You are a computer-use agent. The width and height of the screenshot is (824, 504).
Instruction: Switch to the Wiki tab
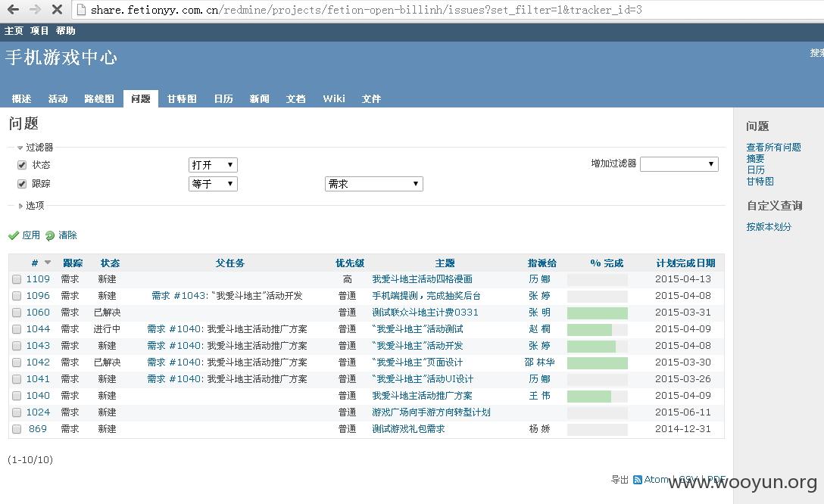[334, 98]
